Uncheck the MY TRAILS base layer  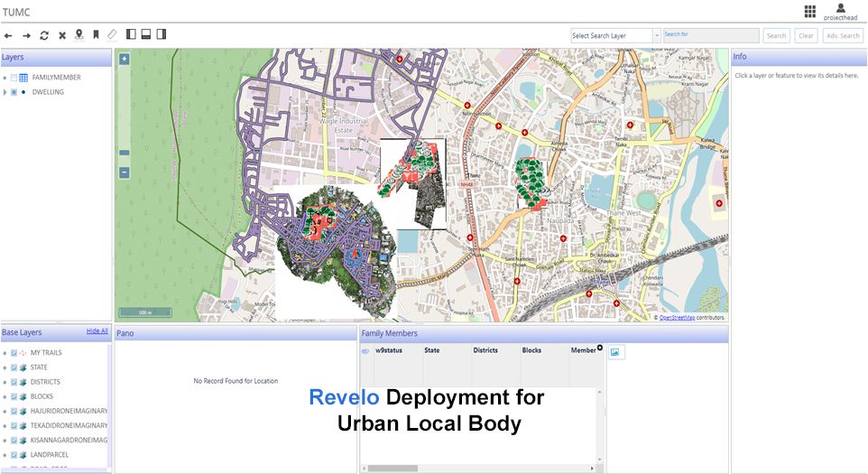14,353
